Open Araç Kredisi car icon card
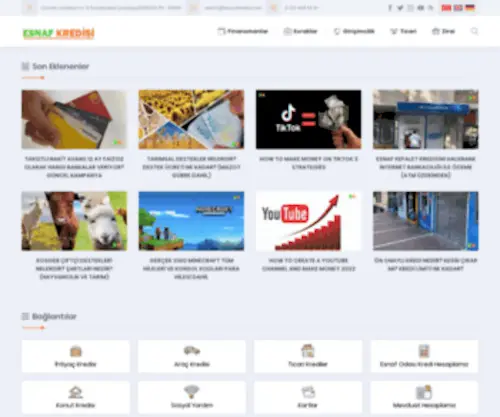Screen dimensions: 500x417 coord(192,356)
